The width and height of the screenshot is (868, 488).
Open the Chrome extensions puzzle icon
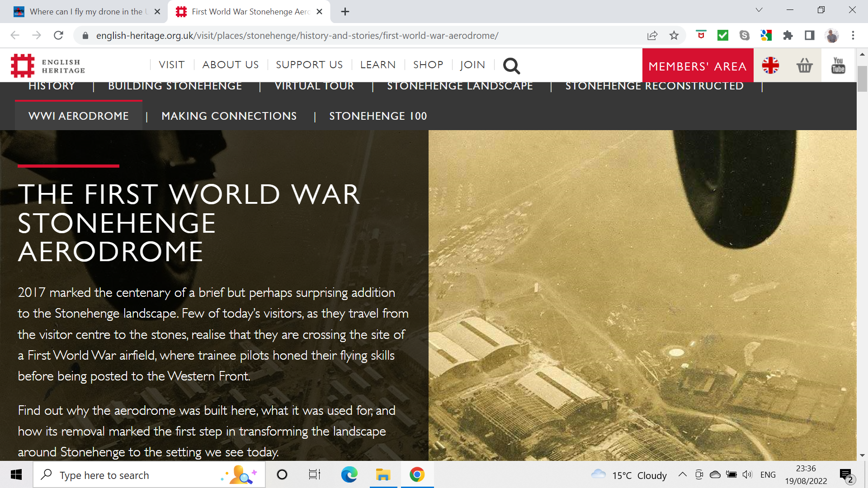(788, 36)
